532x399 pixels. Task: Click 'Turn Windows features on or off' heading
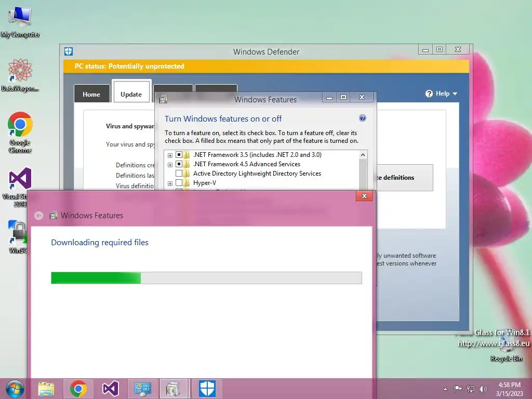[x=223, y=119]
